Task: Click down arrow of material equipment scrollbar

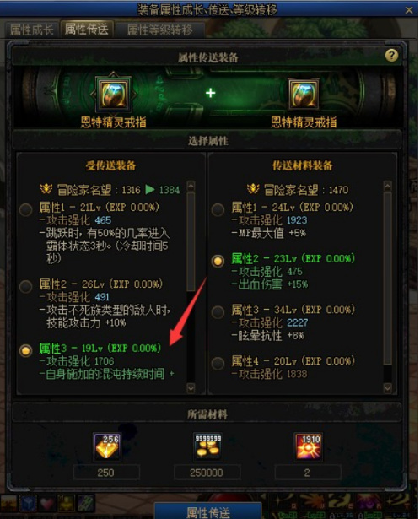Action: point(388,388)
